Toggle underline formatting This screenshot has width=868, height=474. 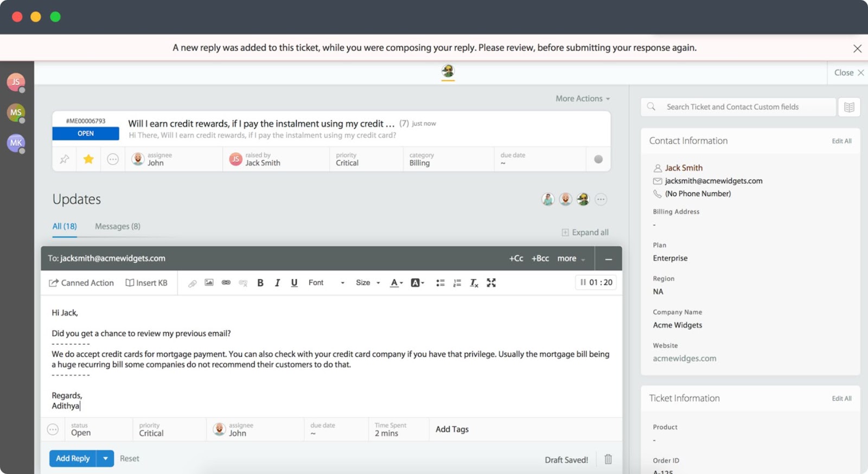294,283
